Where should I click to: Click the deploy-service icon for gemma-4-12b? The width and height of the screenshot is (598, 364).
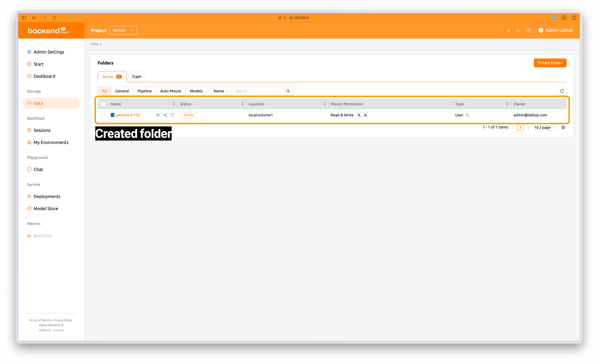(x=158, y=115)
